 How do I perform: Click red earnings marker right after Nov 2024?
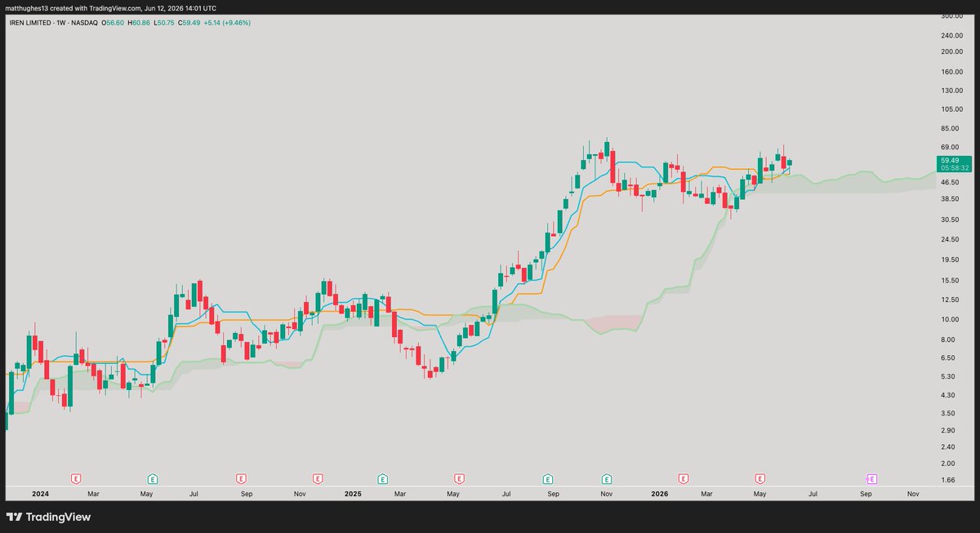[x=318, y=478]
